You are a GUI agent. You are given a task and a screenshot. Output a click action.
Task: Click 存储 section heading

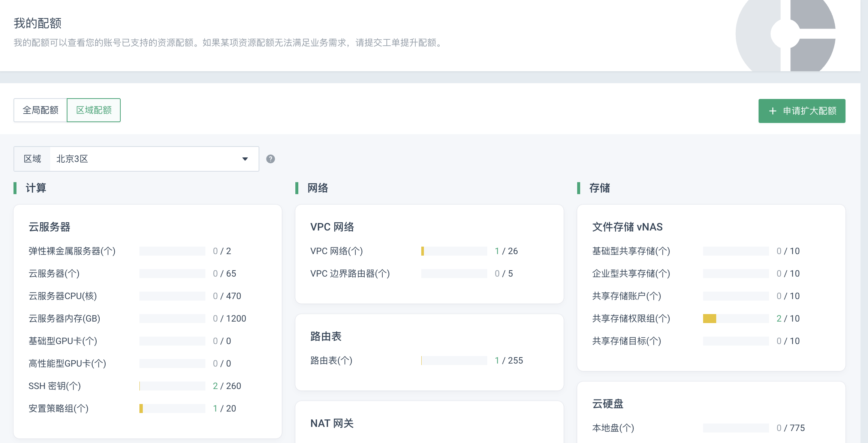click(599, 188)
